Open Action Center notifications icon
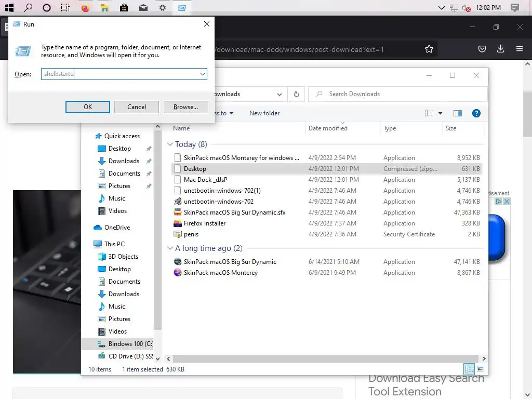The image size is (532, 399). [x=515, y=7]
